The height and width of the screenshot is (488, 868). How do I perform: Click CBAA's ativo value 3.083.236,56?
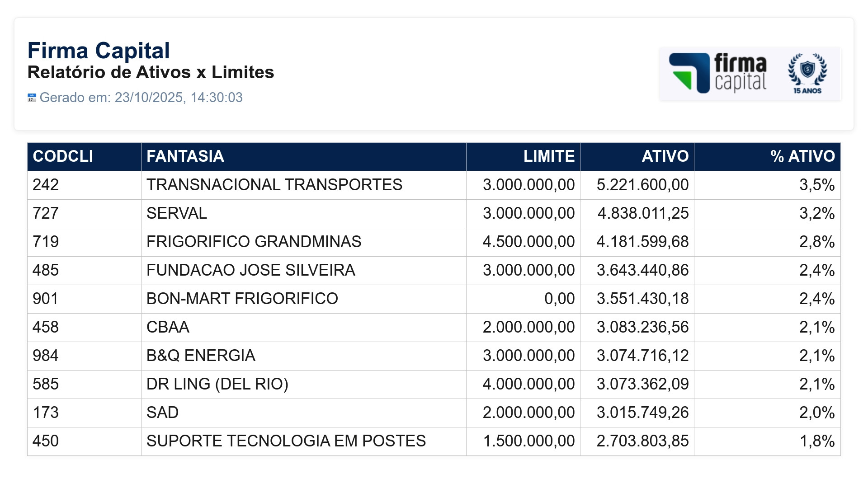642,327
